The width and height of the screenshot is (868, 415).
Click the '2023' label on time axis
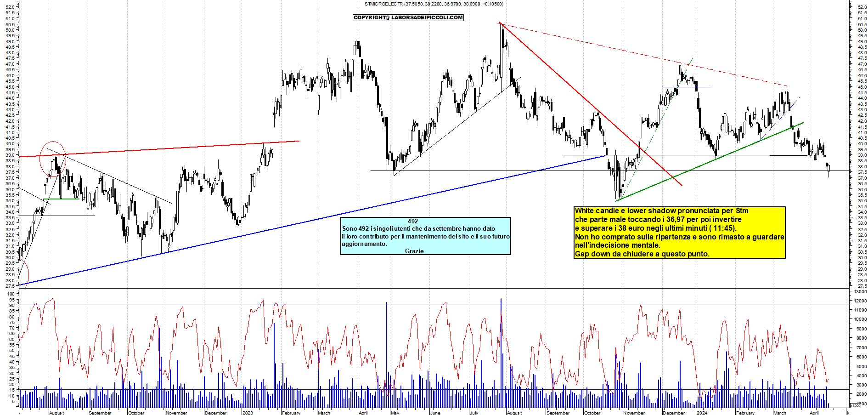point(248,413)
